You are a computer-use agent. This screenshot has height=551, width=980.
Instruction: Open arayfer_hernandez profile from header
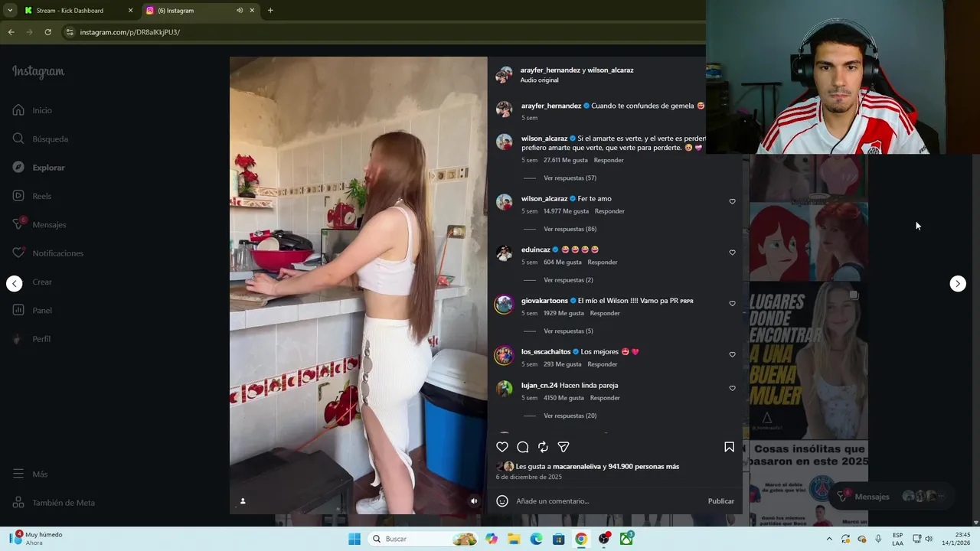[550, 70]
